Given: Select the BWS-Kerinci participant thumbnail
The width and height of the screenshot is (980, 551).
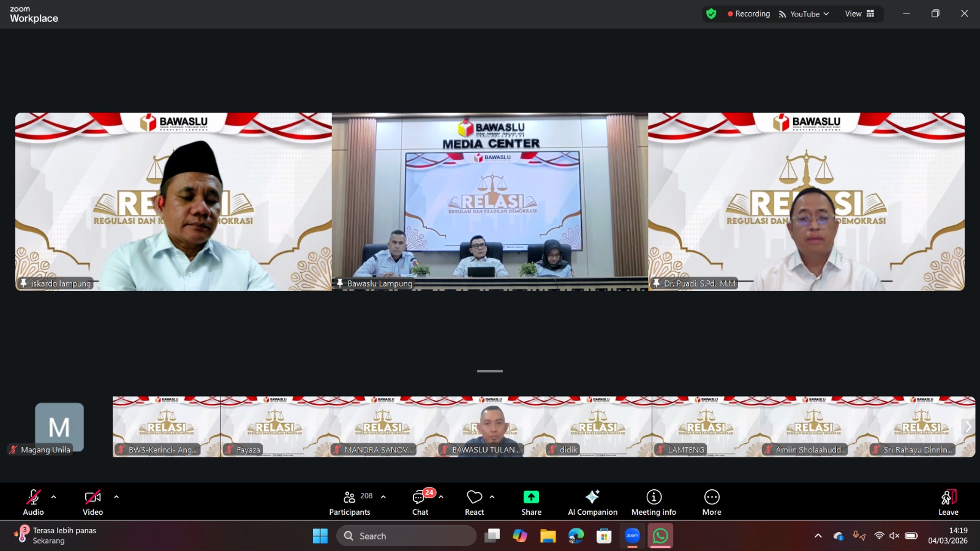Looking at the screenshot, I should click(x=167, y=427).
